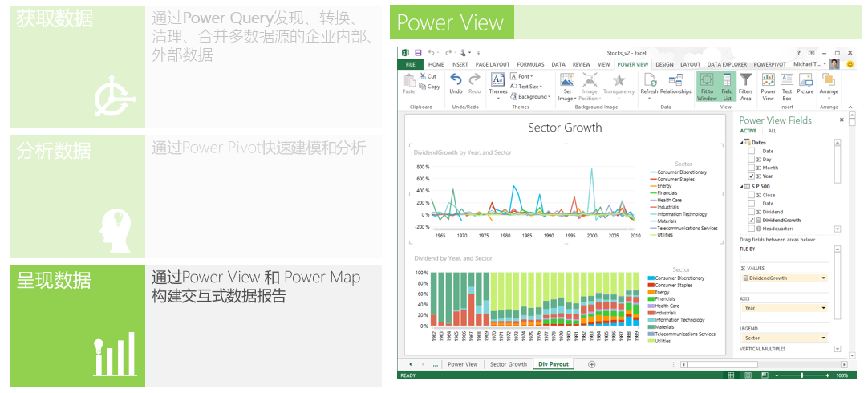Click the Redo arrow icon
868x393 pixels.
click(x=474, y=79)
